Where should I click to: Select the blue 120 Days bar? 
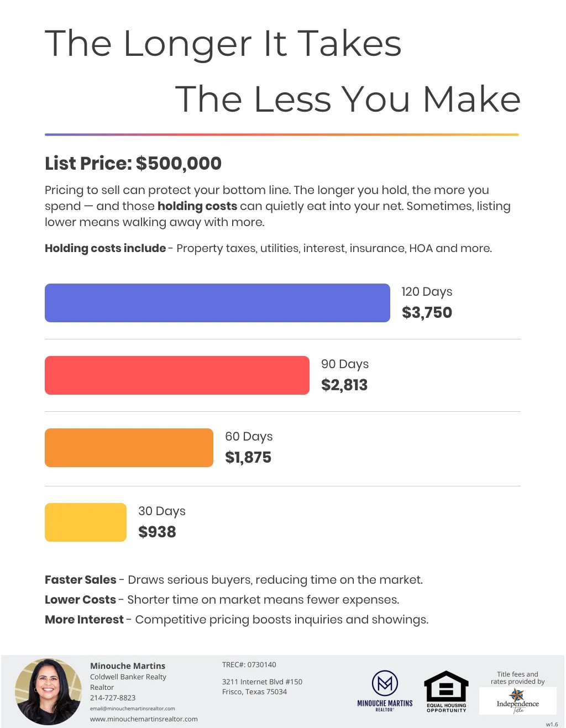(217, 303)
